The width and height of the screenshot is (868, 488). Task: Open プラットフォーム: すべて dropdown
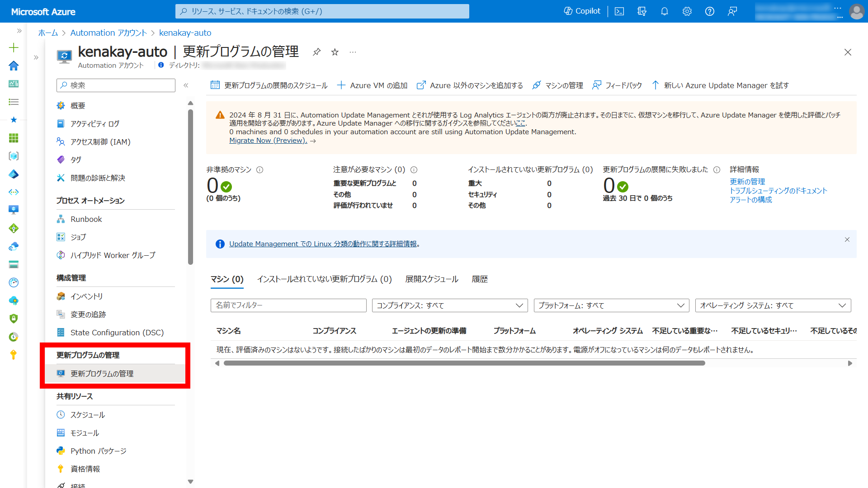click(611, 305)
